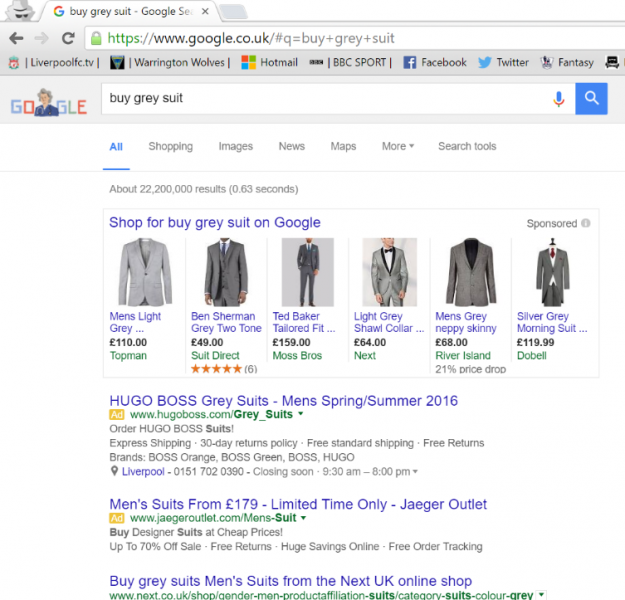The image size is (625, 600).
Task: Select the All results tab
Action: 116,147
